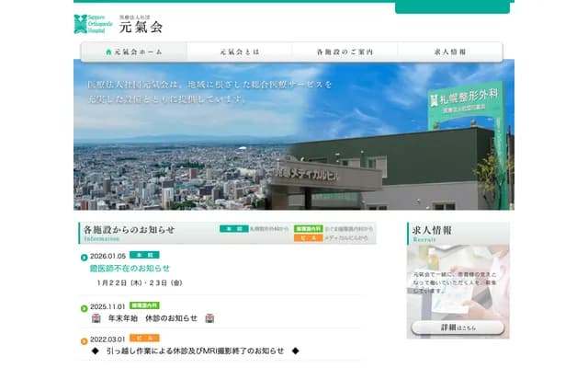
Task: Click the green bullet beside 2025.11.01
Action: tap(84, 309)
